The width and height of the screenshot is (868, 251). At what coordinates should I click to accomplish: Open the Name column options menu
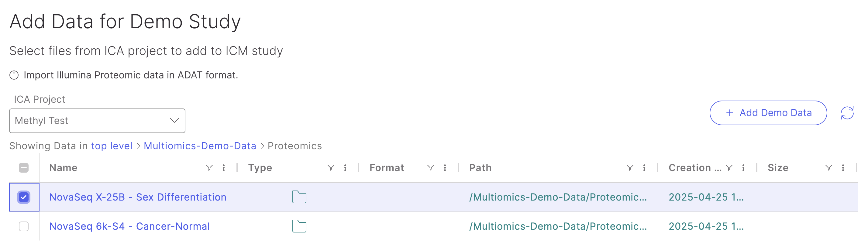pos(224,168)
